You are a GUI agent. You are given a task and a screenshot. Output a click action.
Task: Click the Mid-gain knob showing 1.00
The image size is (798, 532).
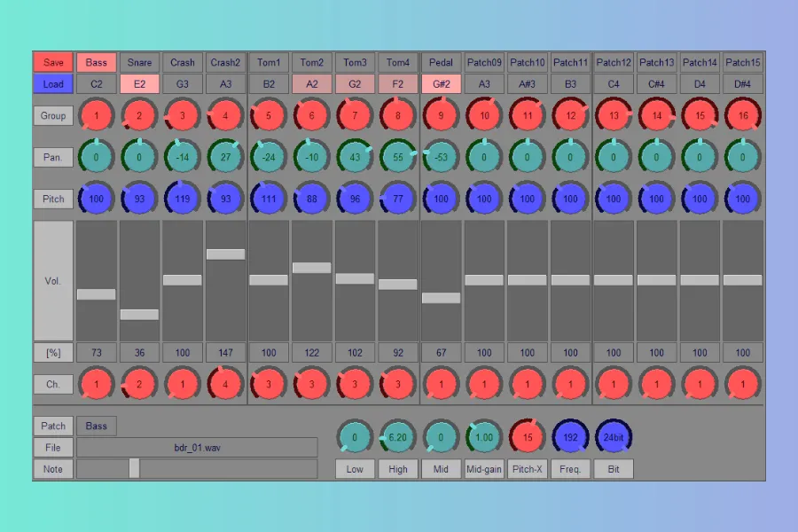point(484,437)
